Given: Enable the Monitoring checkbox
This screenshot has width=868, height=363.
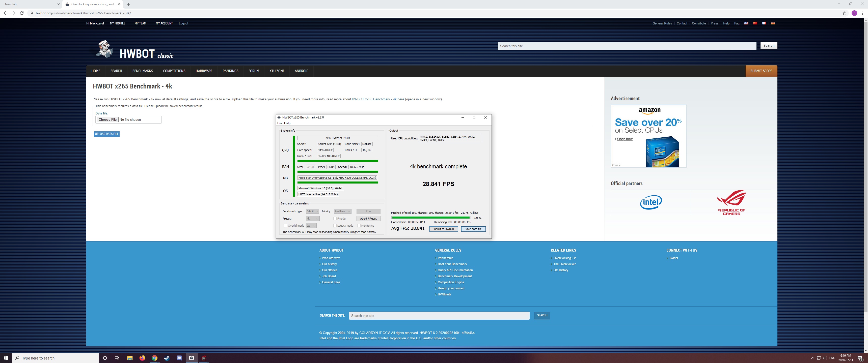Looking at the screenshot, I should [x=359, y=226].
